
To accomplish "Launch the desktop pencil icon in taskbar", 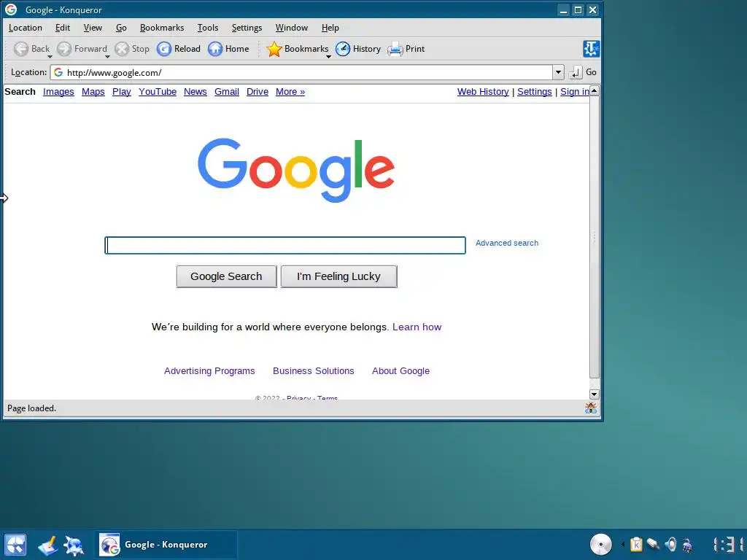I will point(47,545).
